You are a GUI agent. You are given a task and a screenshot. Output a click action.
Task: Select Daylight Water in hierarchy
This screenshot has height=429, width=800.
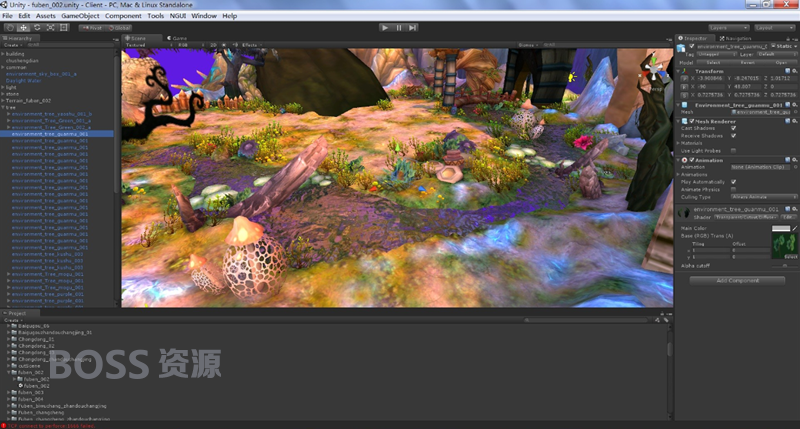tap(23, 81)
